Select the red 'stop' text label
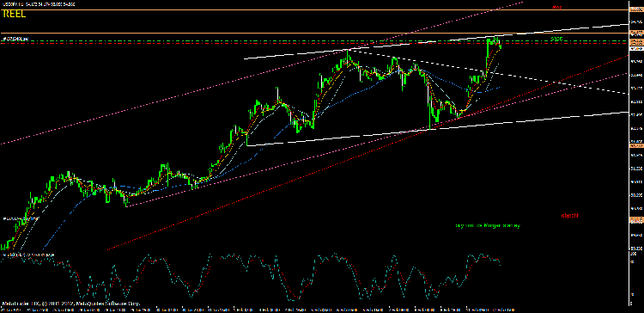644x313 pixels. click(556, 7)
